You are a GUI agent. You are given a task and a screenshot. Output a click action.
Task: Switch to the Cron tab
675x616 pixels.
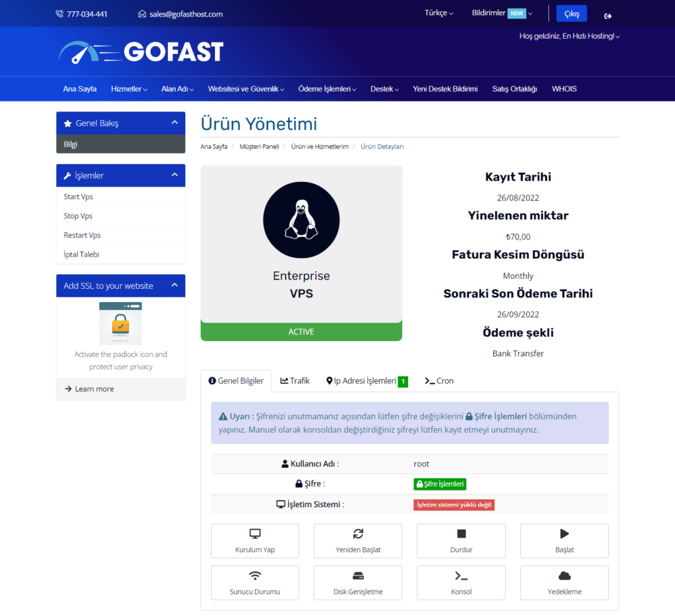(x=439, y=381)
